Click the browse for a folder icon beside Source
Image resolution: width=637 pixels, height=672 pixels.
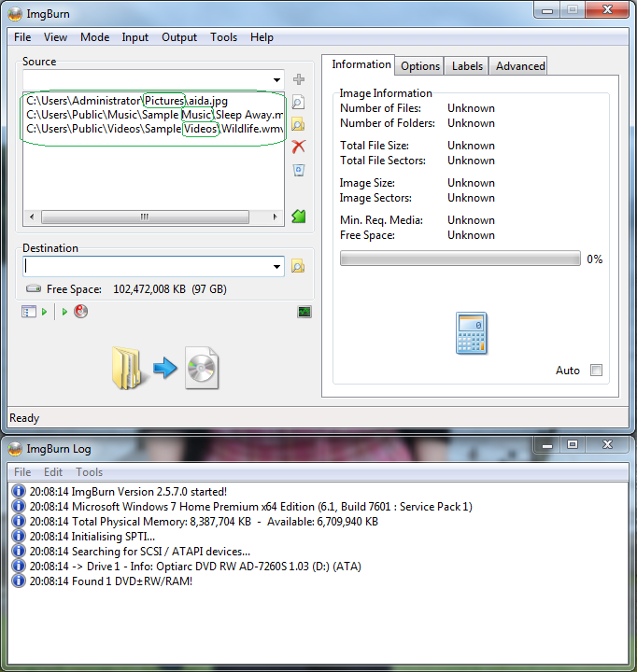point(298,124)
